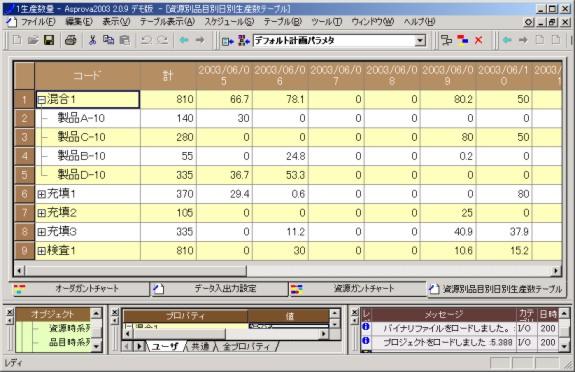Click the New document toolbar icon

(x=17, y=40)
